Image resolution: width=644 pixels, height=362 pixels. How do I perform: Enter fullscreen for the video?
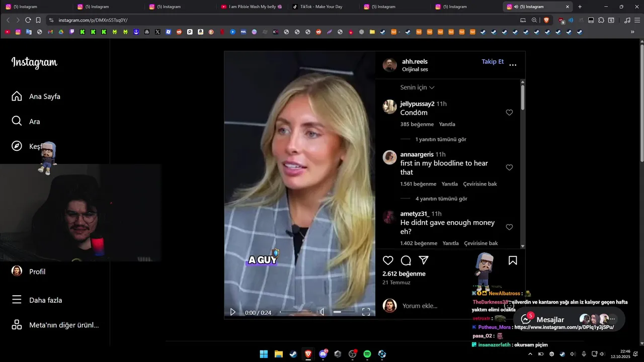pyautogui.click(x=366, y=312)
